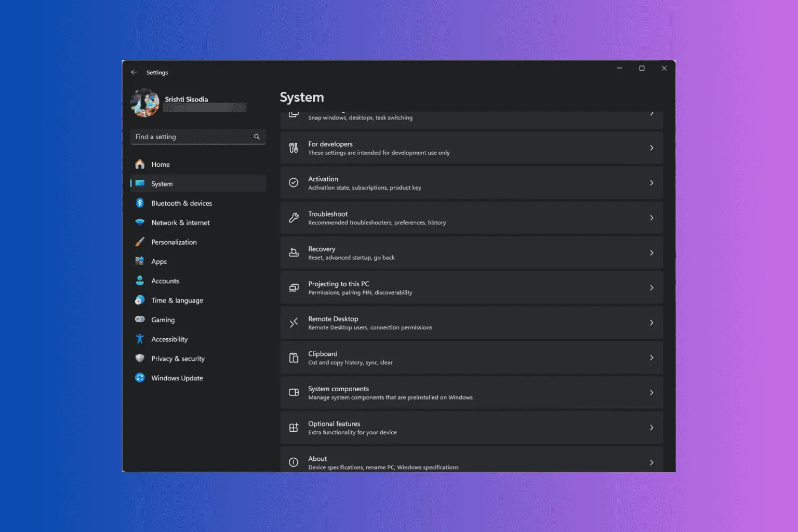Click the search magnifier icon
This screenshot has width=798, height=532.
coord(257,137)
